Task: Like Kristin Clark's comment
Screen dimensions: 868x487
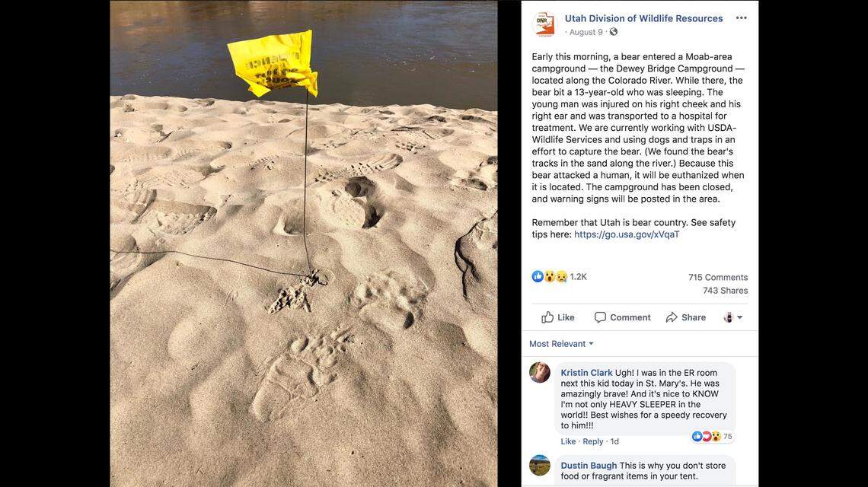Action: tap(568, 441)
